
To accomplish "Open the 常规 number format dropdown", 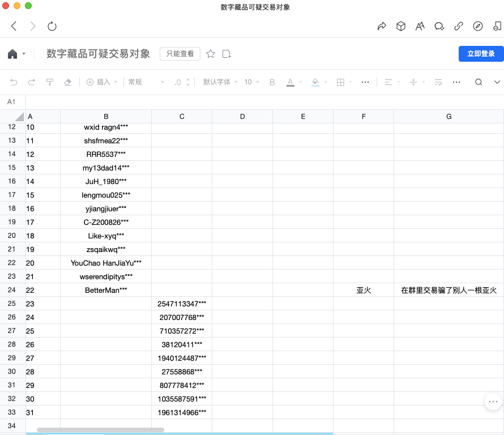I will tap(137, 82).
